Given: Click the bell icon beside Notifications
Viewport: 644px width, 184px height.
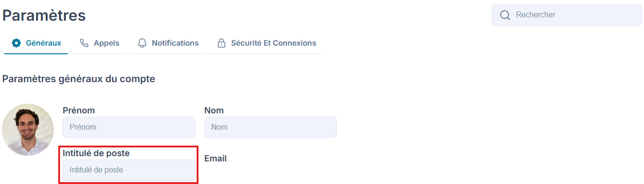Looking at the screenshot, I should pyautogui.click(x=142, y=43).
